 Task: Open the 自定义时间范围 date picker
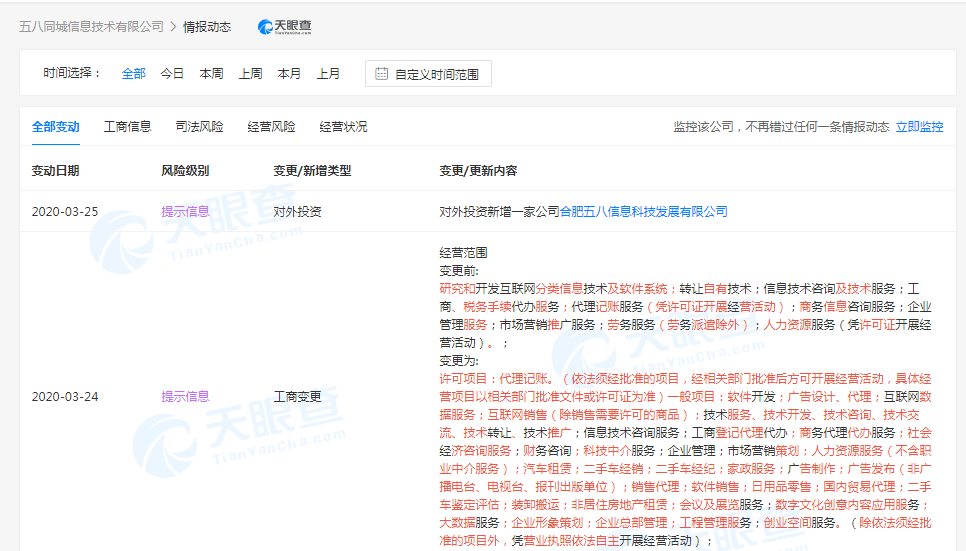point(428,74)
